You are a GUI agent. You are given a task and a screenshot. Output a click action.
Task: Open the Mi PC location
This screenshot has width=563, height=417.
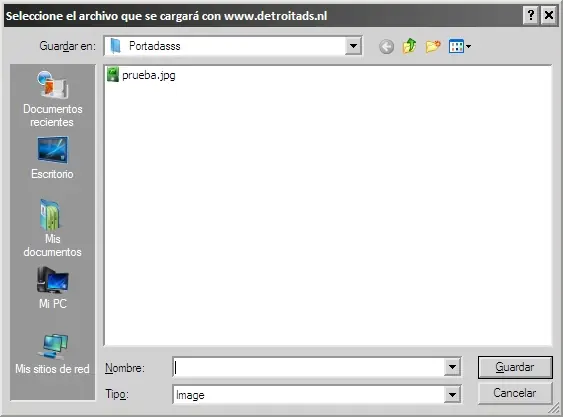tap(53, 288)
